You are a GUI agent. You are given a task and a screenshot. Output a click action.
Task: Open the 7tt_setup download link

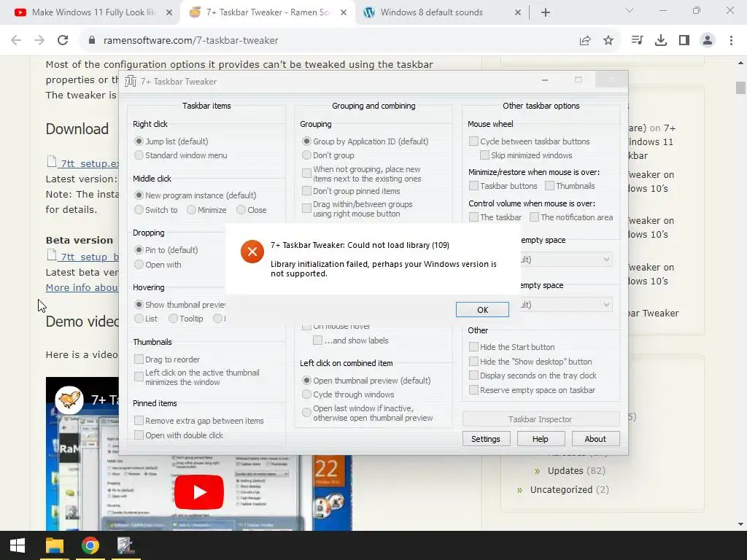pos(88,163)
